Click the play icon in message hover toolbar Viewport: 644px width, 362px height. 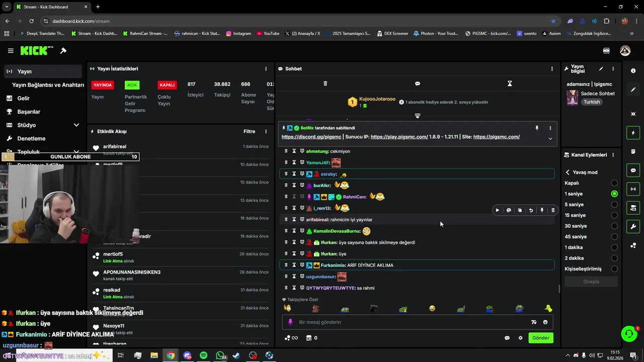498,210
